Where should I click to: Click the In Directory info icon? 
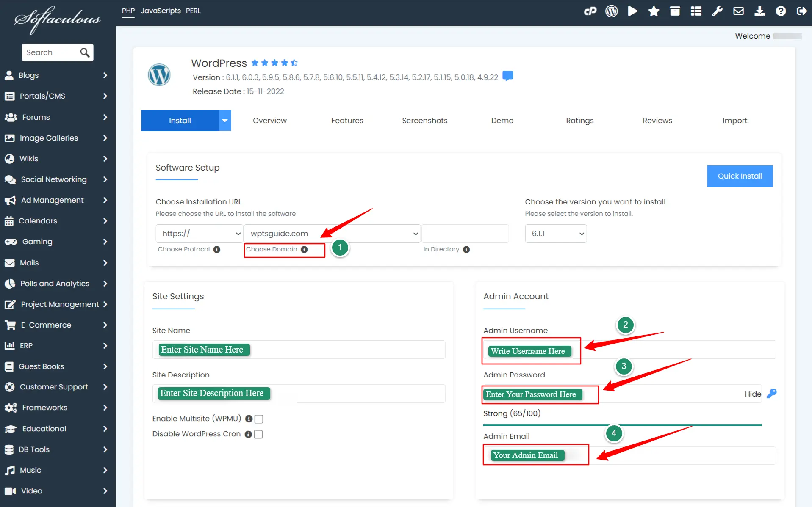466,250
